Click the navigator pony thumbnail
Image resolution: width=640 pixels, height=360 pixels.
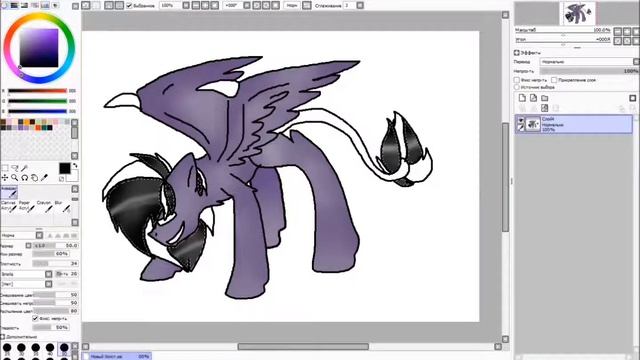pyautogui.click(x=579, y=13)
